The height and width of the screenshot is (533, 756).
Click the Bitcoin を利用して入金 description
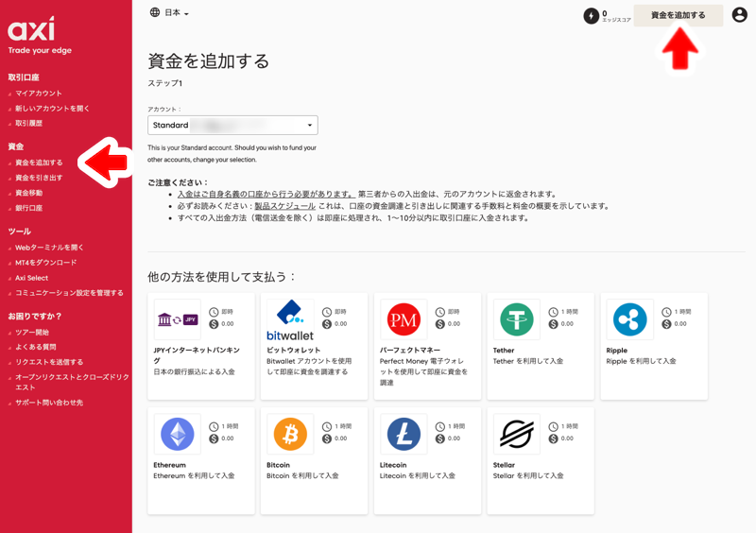pos(302,476)
